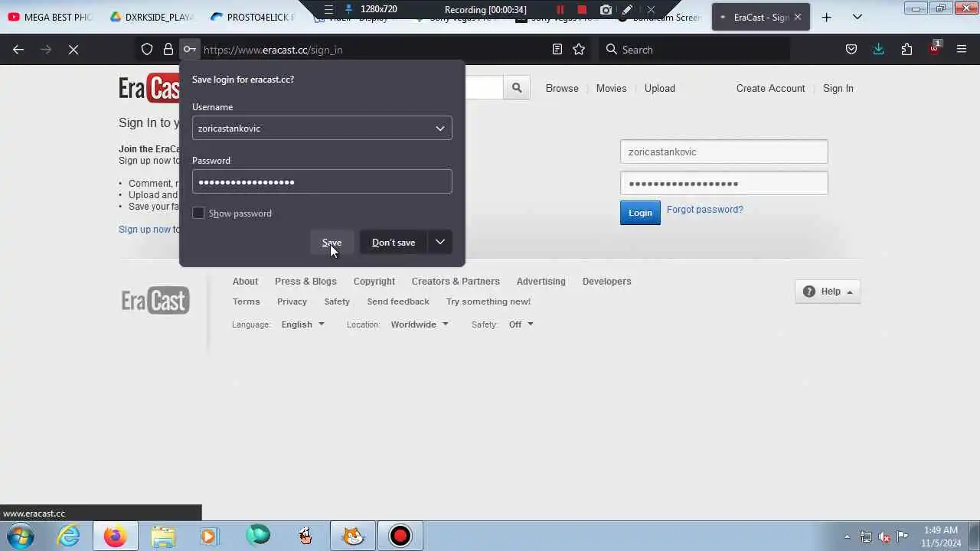Open Upload in EraCast header
Image resolution: width=980 pixels, height=551 pixels.
659,89
